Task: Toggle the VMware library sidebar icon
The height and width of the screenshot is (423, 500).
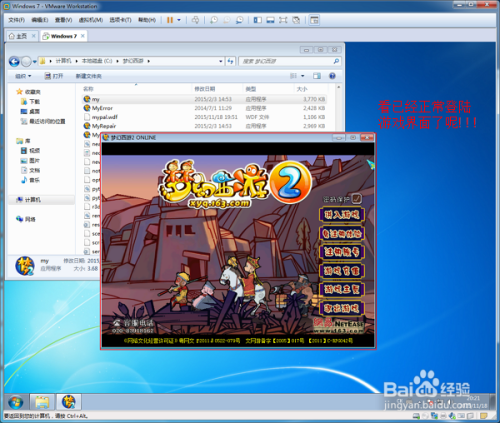Action: coord(257,20)
